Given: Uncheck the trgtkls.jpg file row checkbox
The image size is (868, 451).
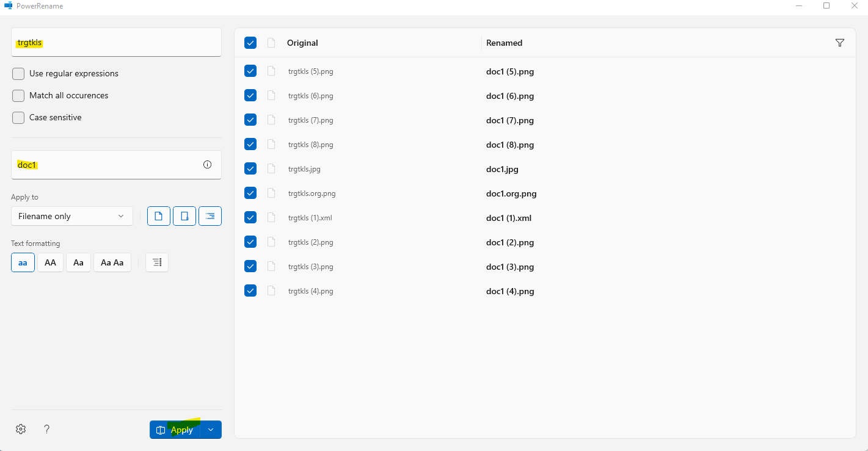Looking at the screenshot, I should pyautogui.click(x=250, y=168).
